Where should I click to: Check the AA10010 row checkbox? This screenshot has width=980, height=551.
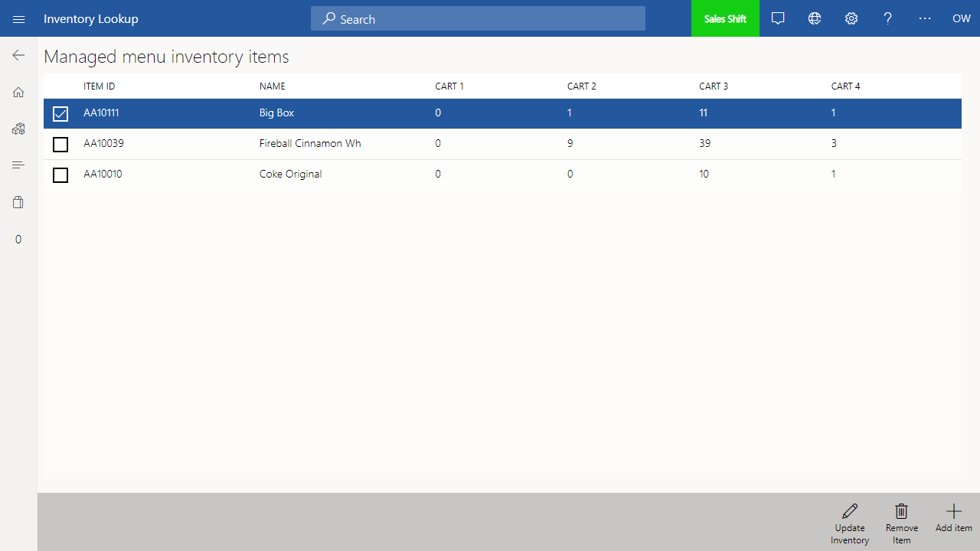coord(60,175)
